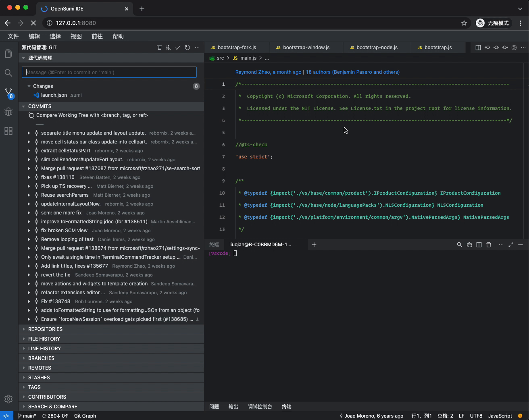The width and height of the screenshot is (529, 420).
Task: Commit changes with the checkmark icon
Action: [178, 48]
